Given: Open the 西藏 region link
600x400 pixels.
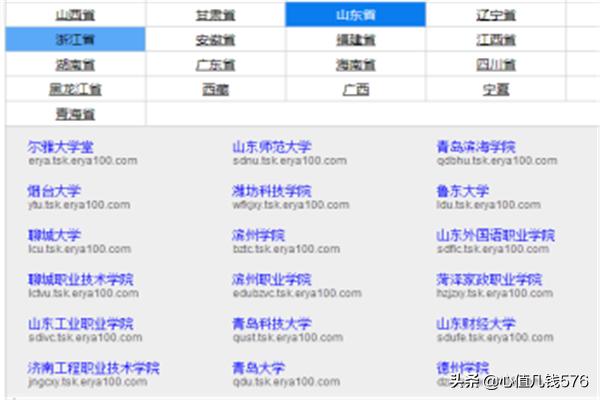Looking at the screenshot, I should tap(215, 89).
